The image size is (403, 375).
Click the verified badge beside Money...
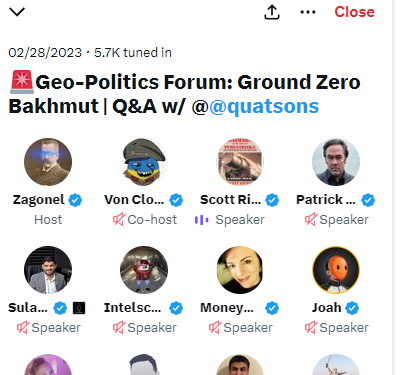coord(272,308)
